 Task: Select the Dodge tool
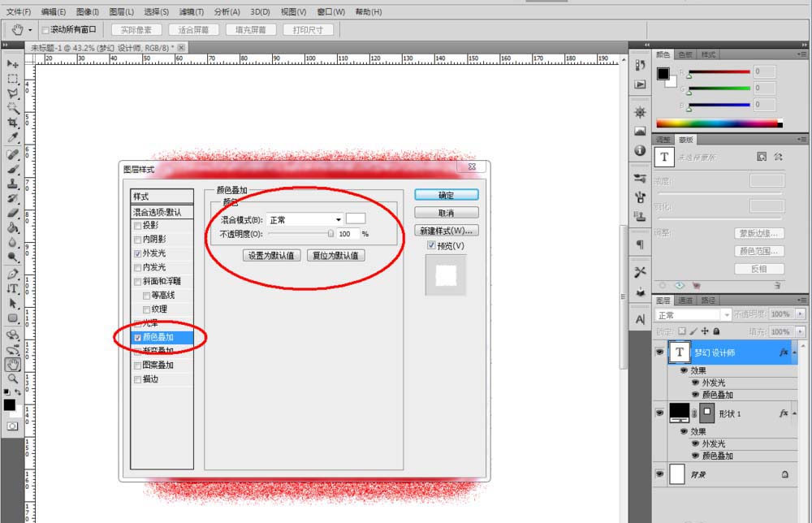coord(12,257)
